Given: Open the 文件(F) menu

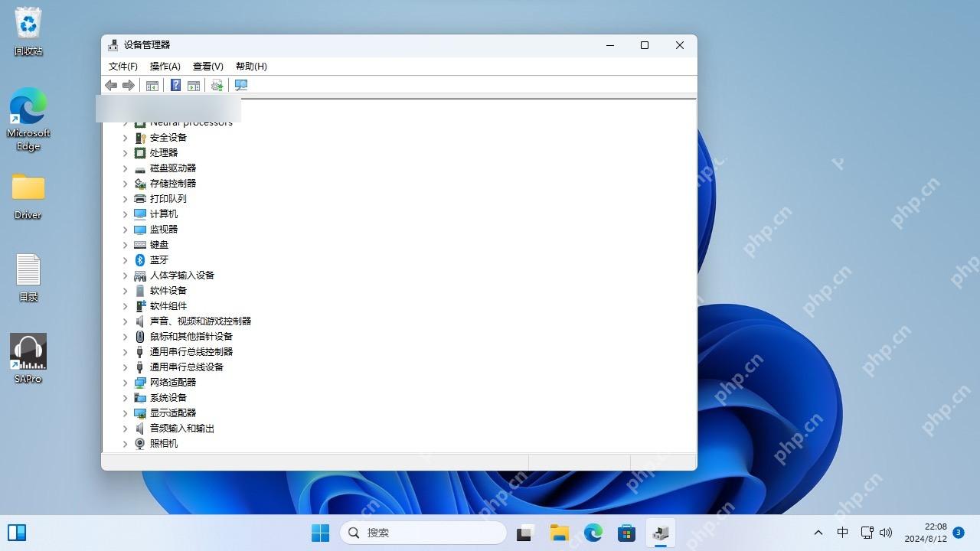Looking at the screenshot, I should click(x=123, y=67).
